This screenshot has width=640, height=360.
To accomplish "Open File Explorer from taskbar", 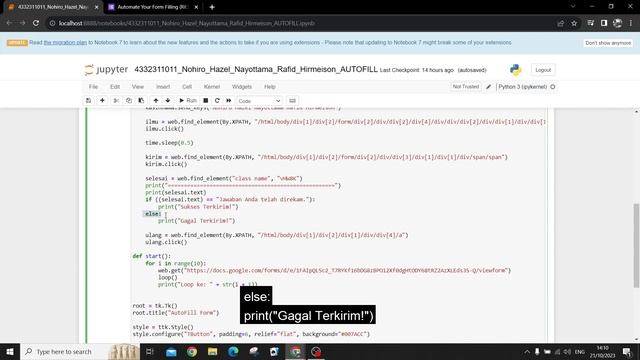I will pyautogui.click(x=212, y=351).
